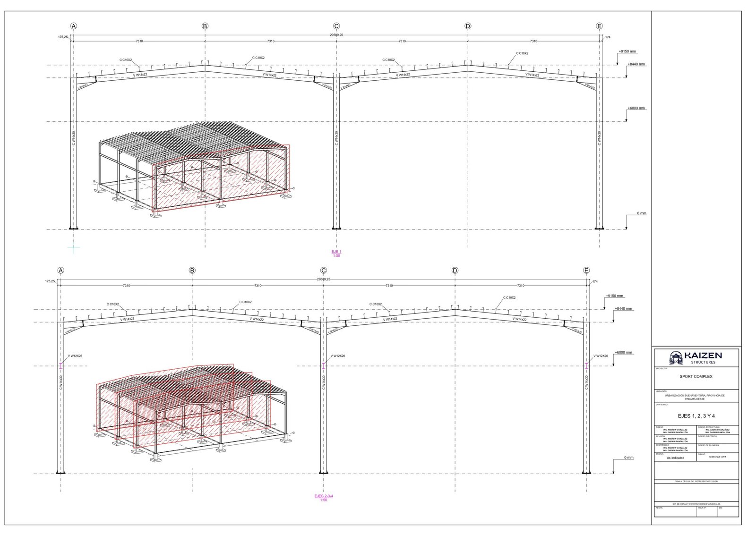Click the cyan crosshair marker below column A
Viewport: 756px width, 534px height.
73,246
